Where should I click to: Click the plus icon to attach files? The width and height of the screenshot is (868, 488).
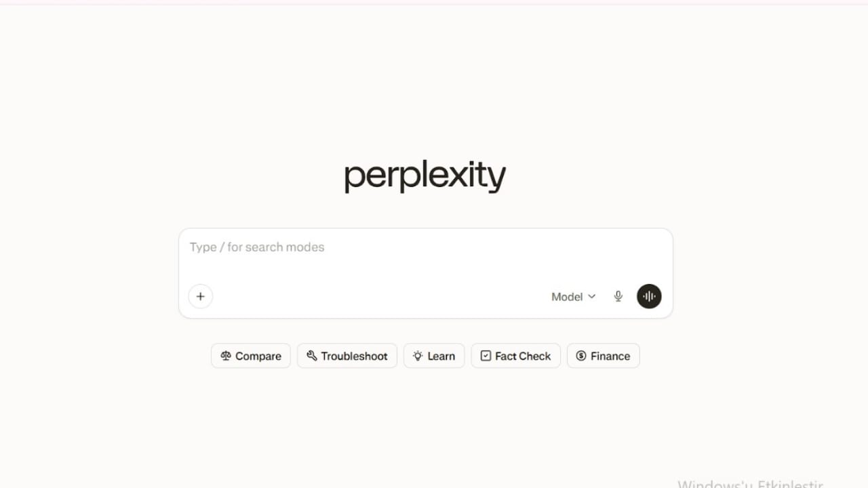coord(200,296)
